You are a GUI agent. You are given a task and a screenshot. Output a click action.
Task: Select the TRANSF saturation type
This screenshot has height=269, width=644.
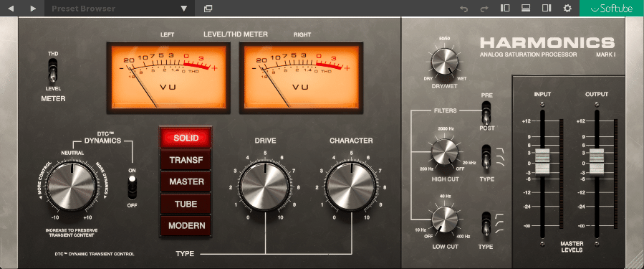tap(186, 160)
